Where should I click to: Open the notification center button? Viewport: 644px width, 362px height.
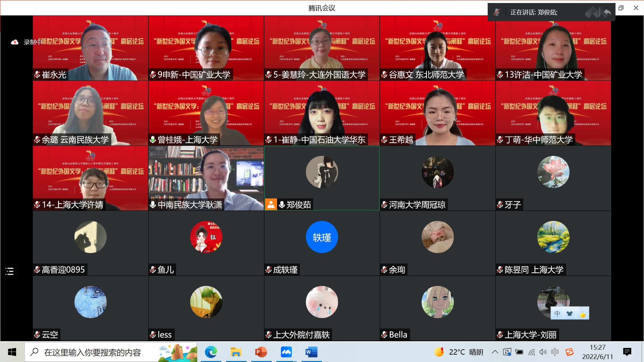[x=627, y=352]
